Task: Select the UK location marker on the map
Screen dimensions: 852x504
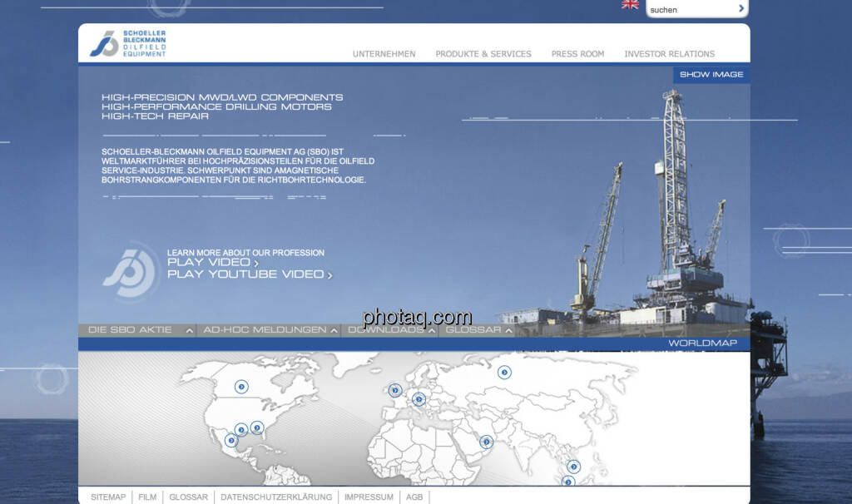Action: click(395, 389)
